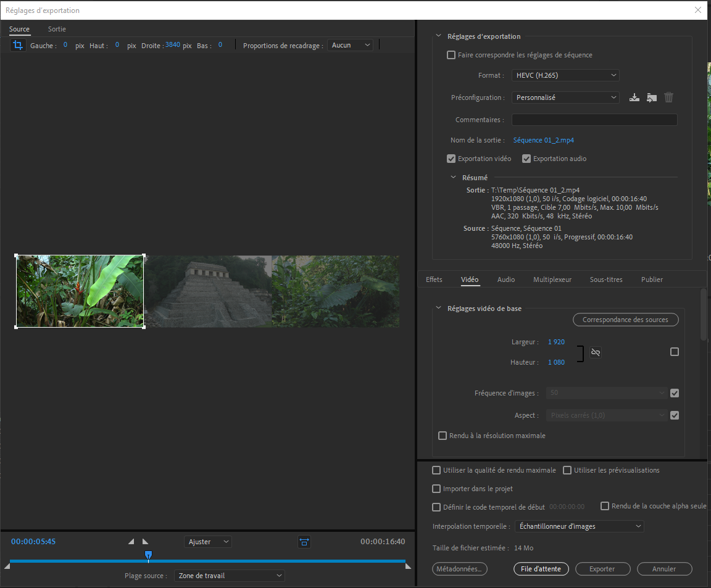
Task: Click output name Séquence 01_2.mp4 link
Action: (x=544, y=140)
